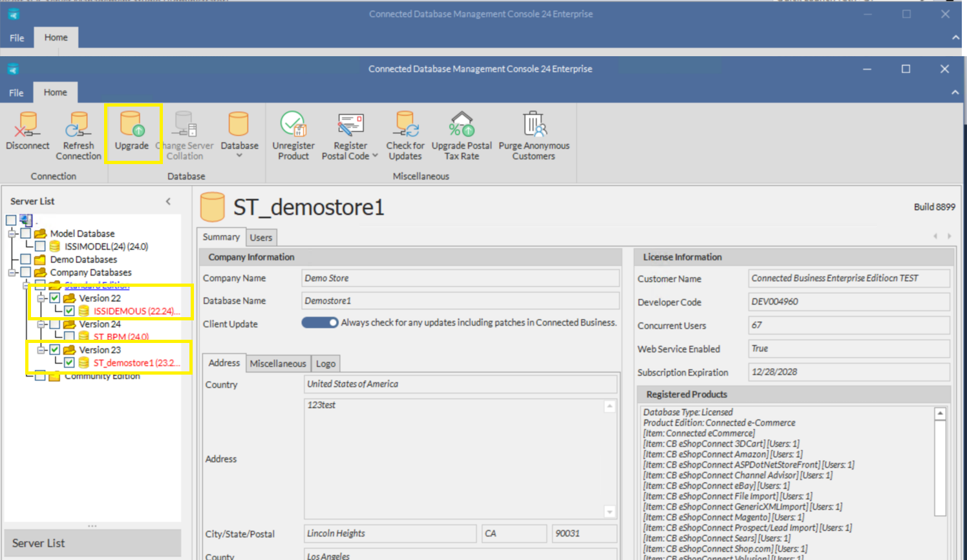Click the Upgrade Postal Tax Rate icon
Image resolution: width=967 pixels, height=560 pixels.
click(462, 125)
